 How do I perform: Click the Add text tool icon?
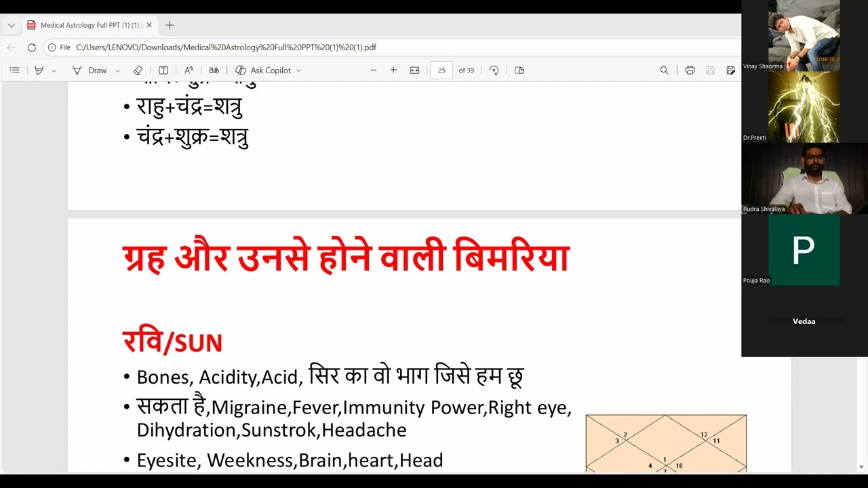pyautogui.click(x=163, y=70)
